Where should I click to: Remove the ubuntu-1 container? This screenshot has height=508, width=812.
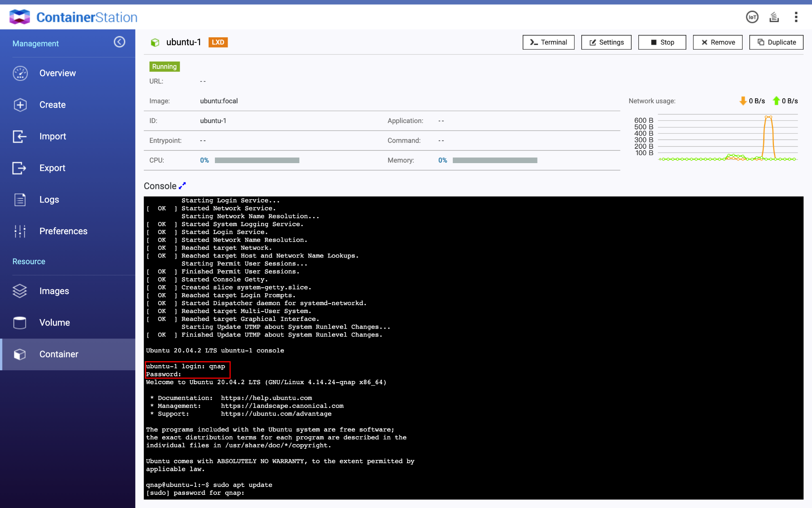coord(718,42)
